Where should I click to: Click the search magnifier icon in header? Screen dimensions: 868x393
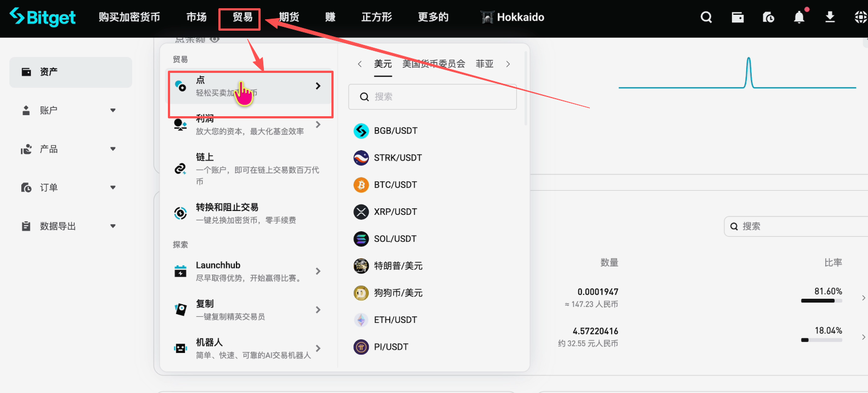pos(706,18)
